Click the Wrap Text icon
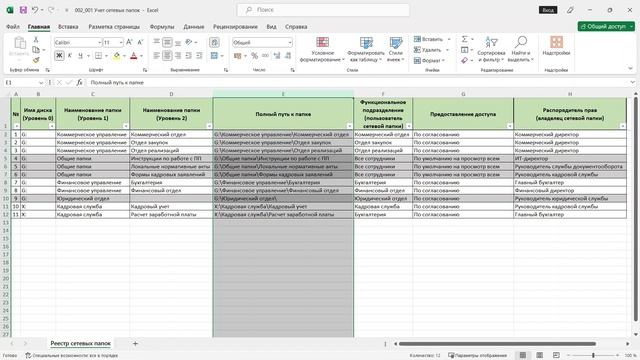This screenshot has height=360, width=640. [214, 42]
